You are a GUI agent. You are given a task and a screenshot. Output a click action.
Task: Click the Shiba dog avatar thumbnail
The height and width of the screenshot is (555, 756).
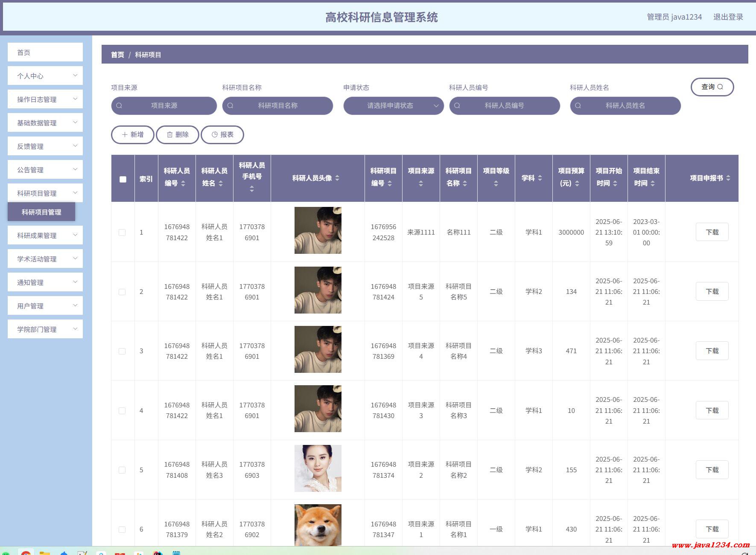pos(318,525)
